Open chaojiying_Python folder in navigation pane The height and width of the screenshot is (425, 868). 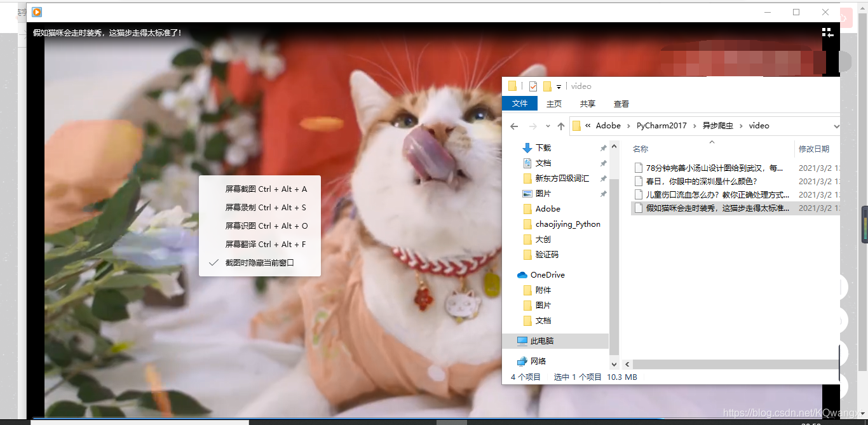(567, 224)
